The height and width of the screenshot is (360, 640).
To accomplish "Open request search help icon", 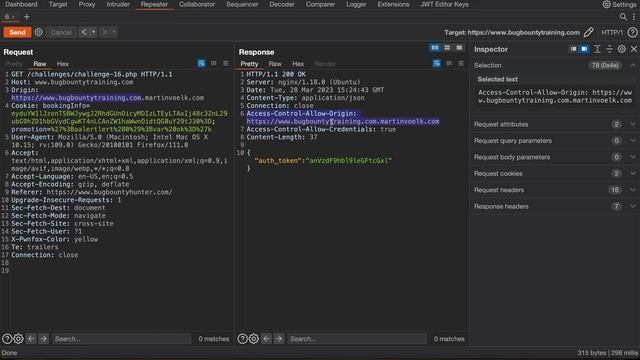I will click(x=7, y=339).
